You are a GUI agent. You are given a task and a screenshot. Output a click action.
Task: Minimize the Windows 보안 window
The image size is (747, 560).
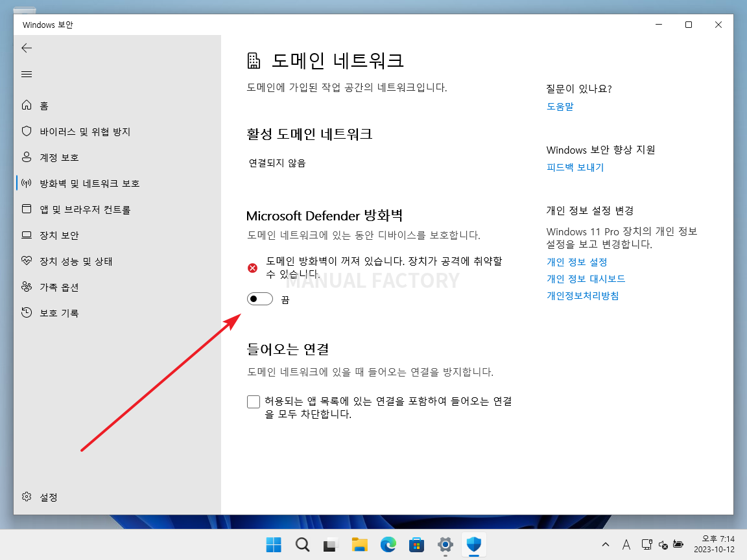(659, 24)
